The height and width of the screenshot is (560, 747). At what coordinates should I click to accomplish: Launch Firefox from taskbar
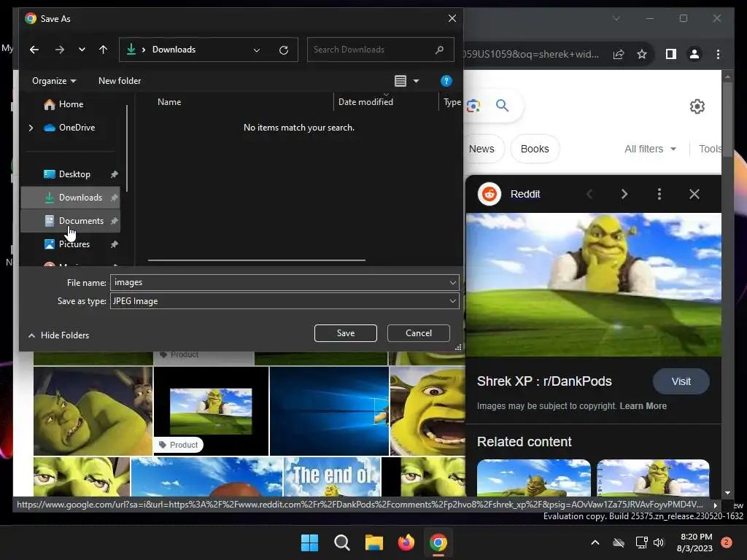(406, 542)
